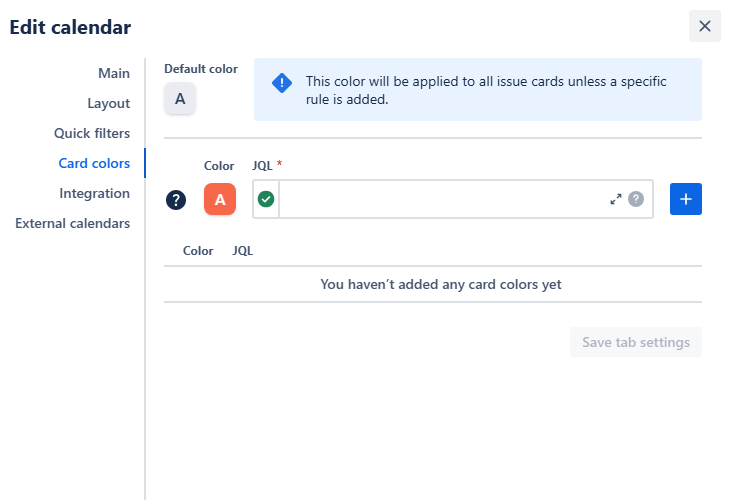The height and width of the screenshot is (500, 730).
Task: Click the Color column header in table
Action: [x=198, y=251]
